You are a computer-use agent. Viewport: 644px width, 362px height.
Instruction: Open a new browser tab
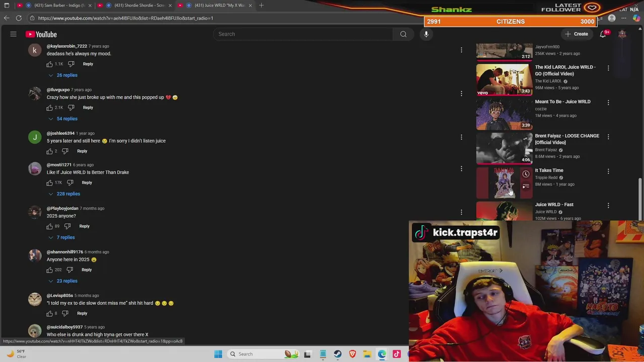pyautogui.click(x=261, y=6)
